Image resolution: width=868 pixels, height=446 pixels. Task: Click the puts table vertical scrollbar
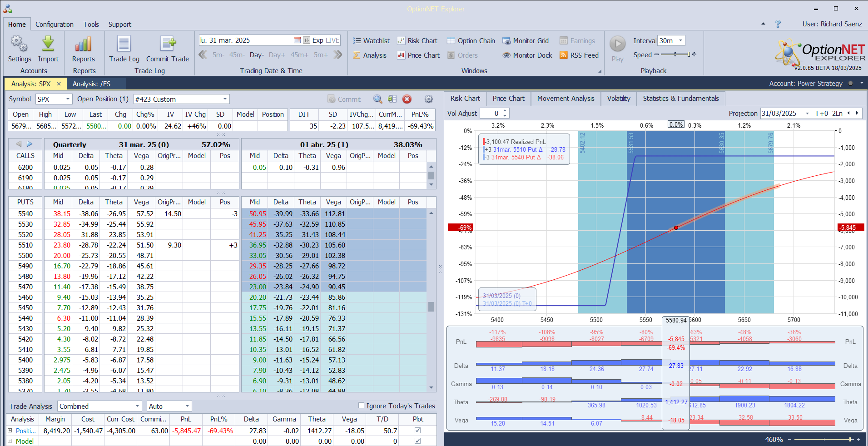[x=431, y=301]
